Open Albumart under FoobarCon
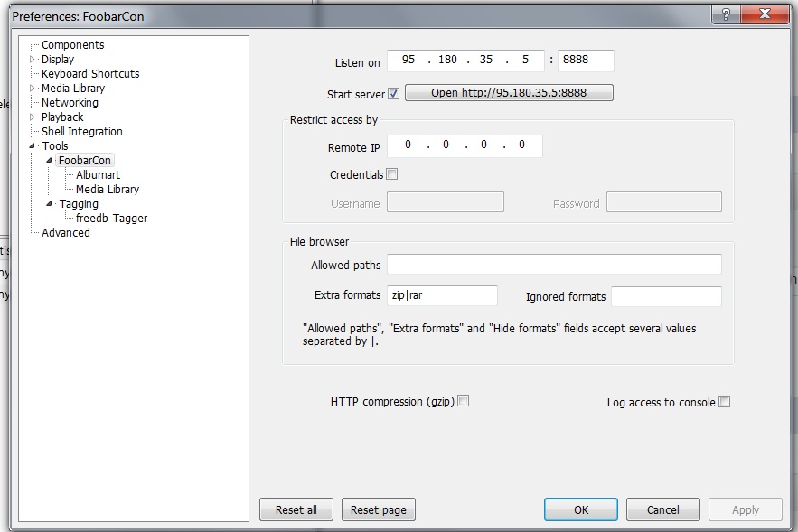Image resolution: width=798 pixels, height=532 pixels. pyautogui.click(x=98, y=175)
